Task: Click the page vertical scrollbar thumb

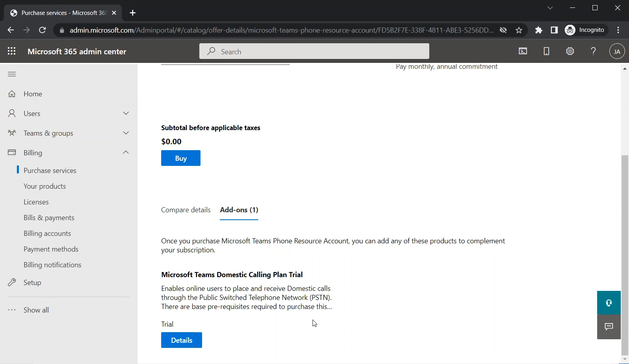Action: coord(625,255)
